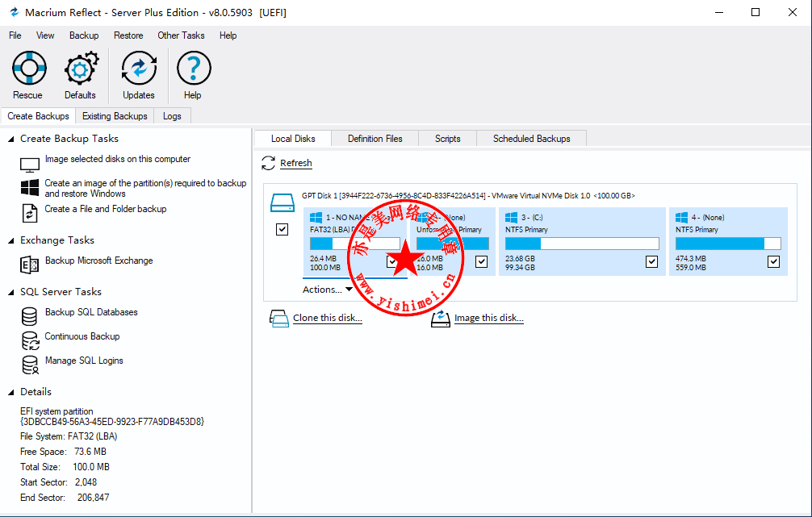Click the Manage SQL Logins icon
Image resolution: width=812 pixels, height=517 pixels.
point(30,365)
